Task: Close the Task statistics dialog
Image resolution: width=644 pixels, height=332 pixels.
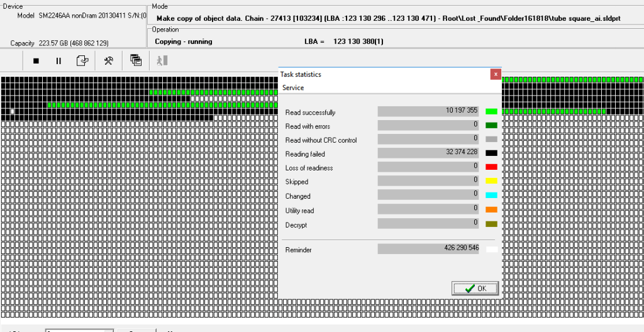Action: [496, 74]
